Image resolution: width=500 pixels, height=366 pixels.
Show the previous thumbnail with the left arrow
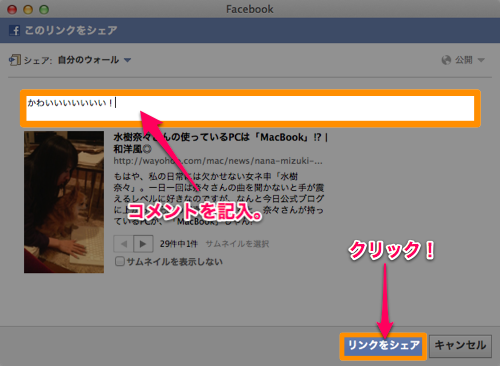(124, 244)
